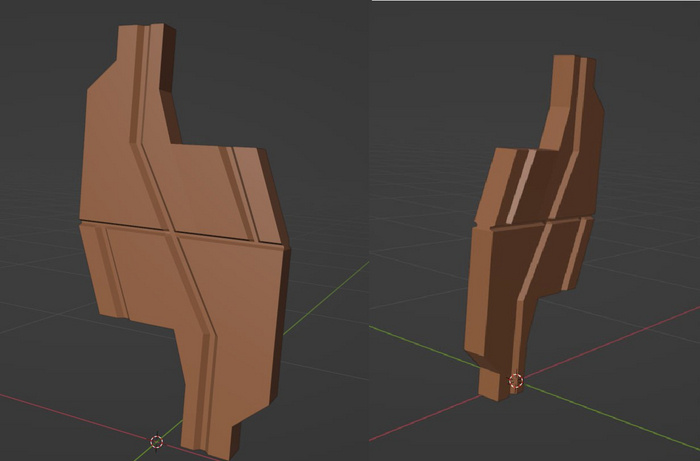
Task: Click the central diagonal groove on left model
Action: (172, 234)
